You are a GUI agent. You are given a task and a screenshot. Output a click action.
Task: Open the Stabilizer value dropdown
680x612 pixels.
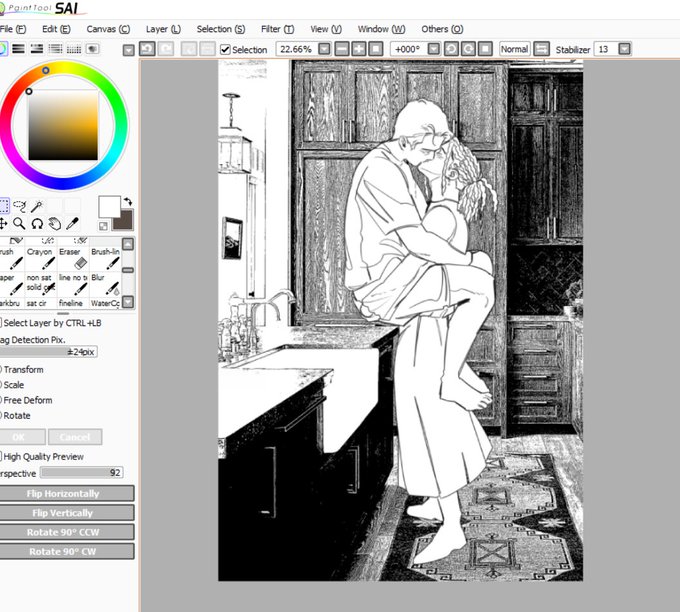[624, 49]
